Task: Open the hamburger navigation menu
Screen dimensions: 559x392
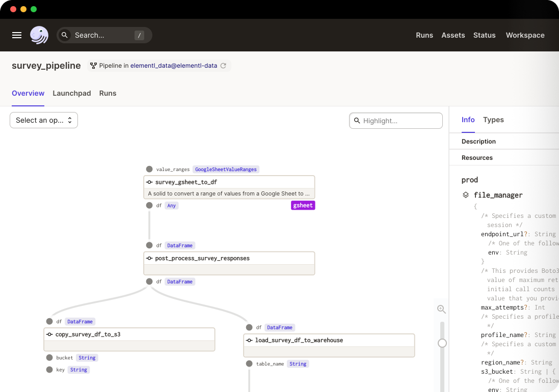Action: (x=17, y=35)
